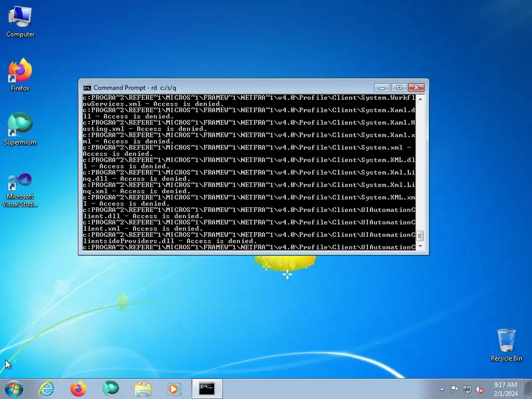Click the line 'osting.xml - Access is denied.'
Image resolution: width=532 pixels, height=399 pixels.
[x=145, y=129]
